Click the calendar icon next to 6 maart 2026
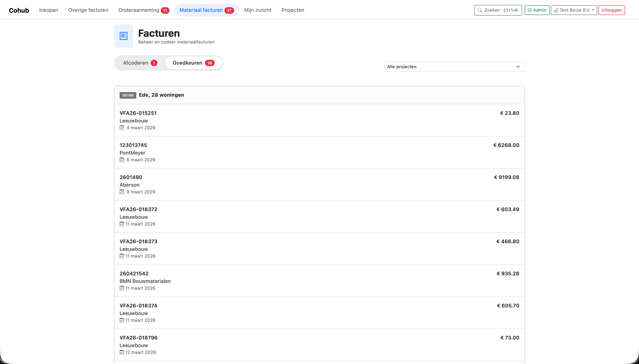The image size is (639, 364). 122,159
